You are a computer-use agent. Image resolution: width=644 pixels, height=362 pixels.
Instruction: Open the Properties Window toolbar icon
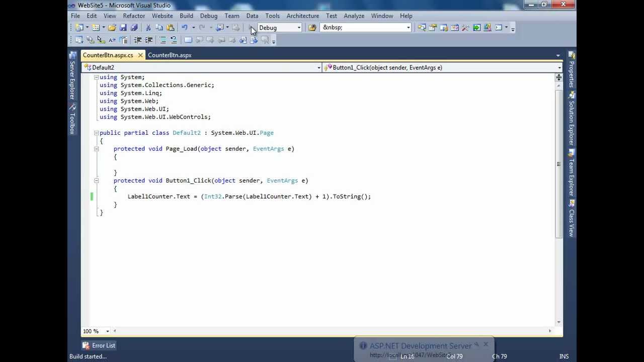coord(433,28)
